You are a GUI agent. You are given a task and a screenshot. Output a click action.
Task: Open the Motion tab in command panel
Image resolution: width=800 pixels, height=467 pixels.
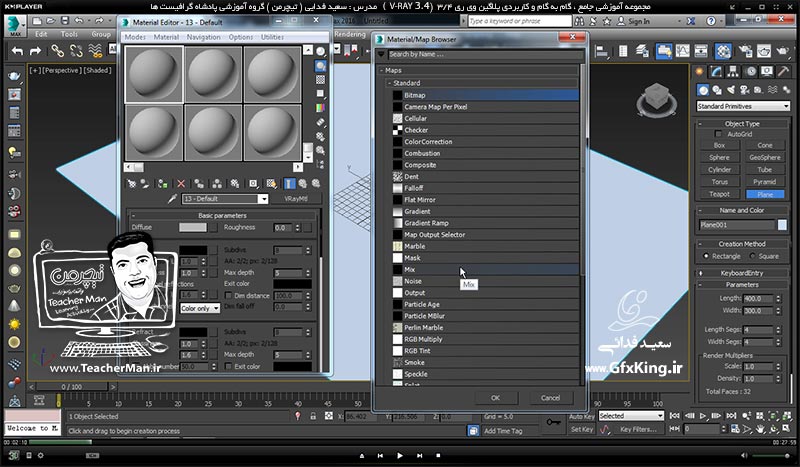coord(751,71)
